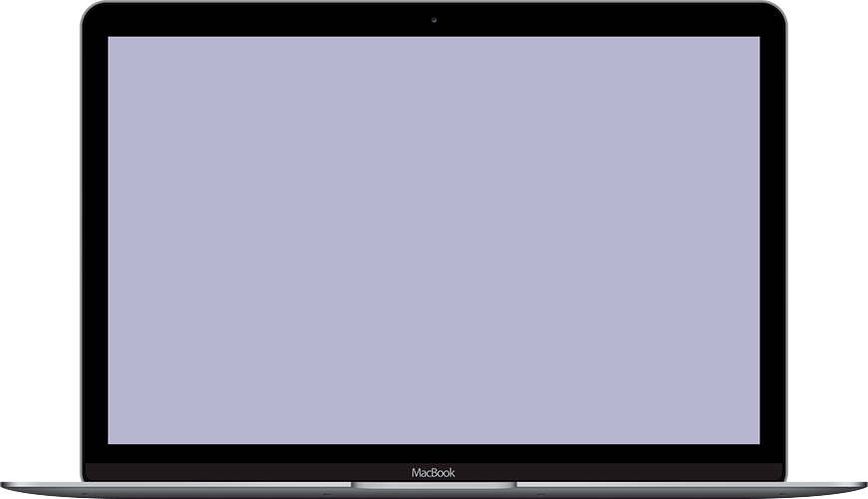Click the black bezel left of the screen

coord(95,241)
